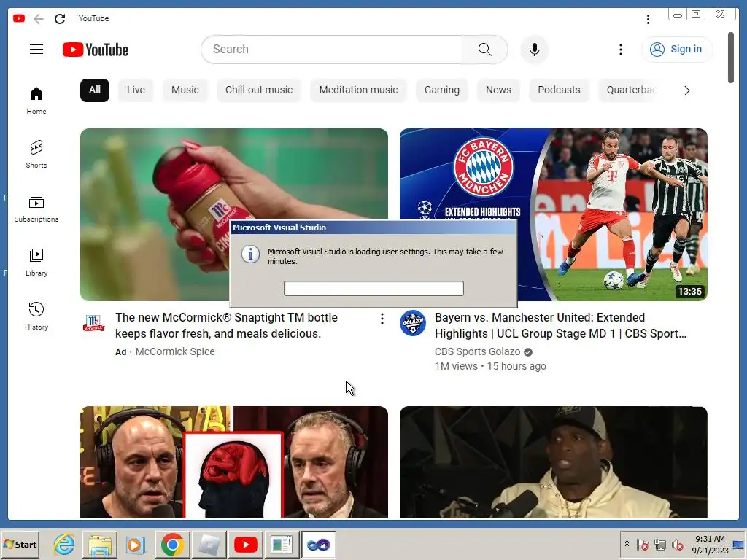This screenshot has width=747, height=560.
Task: Click the Show desktop button in tray
Action: pos(739,544)
